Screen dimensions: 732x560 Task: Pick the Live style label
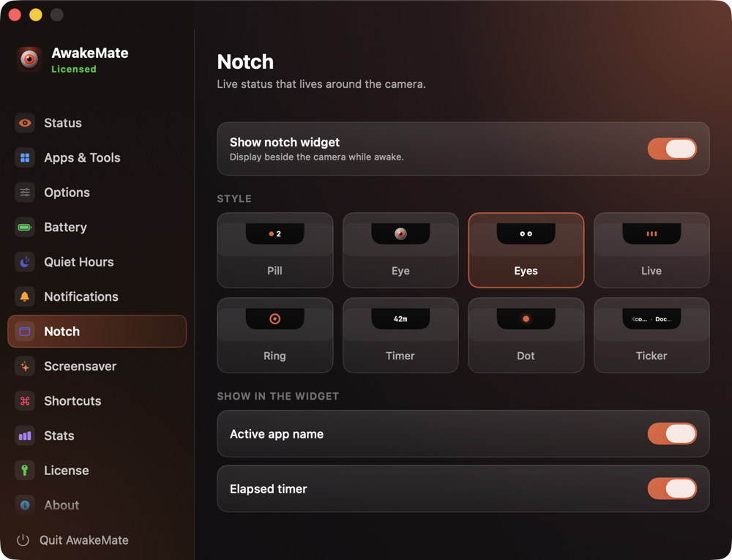(651, 271)
